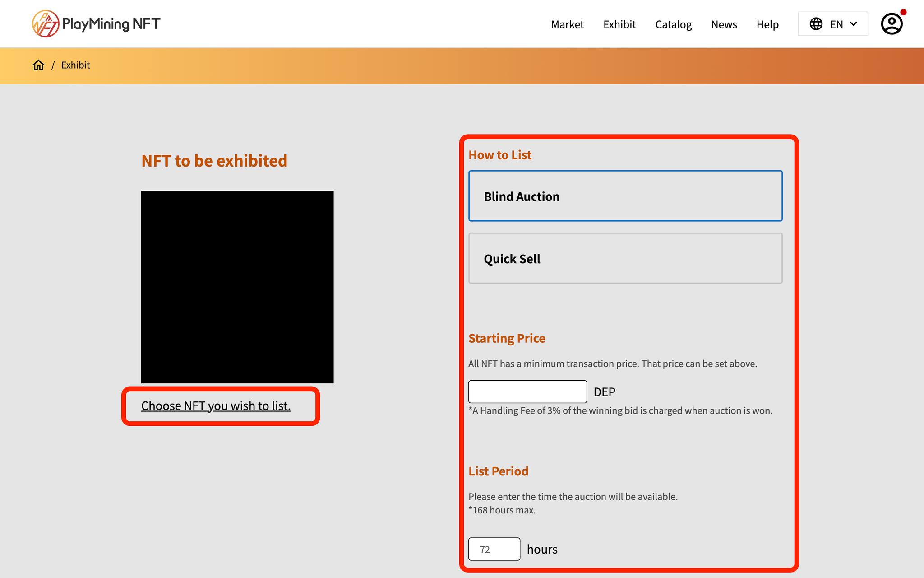
Task: Open the News section
Action: click(x=724, y=24)
